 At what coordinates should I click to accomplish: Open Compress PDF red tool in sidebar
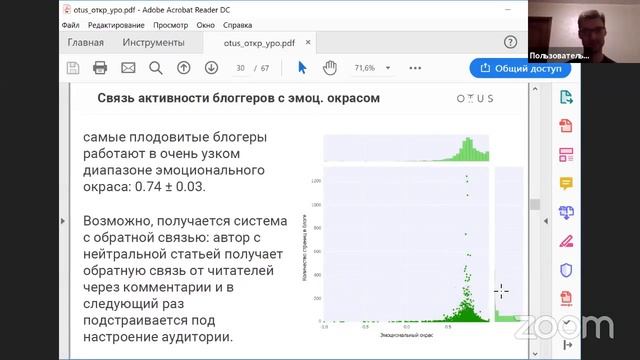[566, 298]
